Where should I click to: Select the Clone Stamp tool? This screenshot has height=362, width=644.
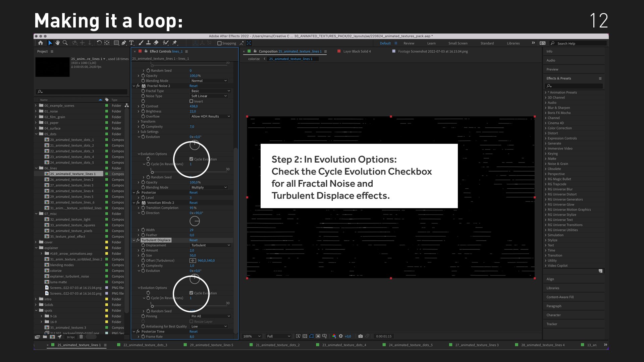[148, 43]
